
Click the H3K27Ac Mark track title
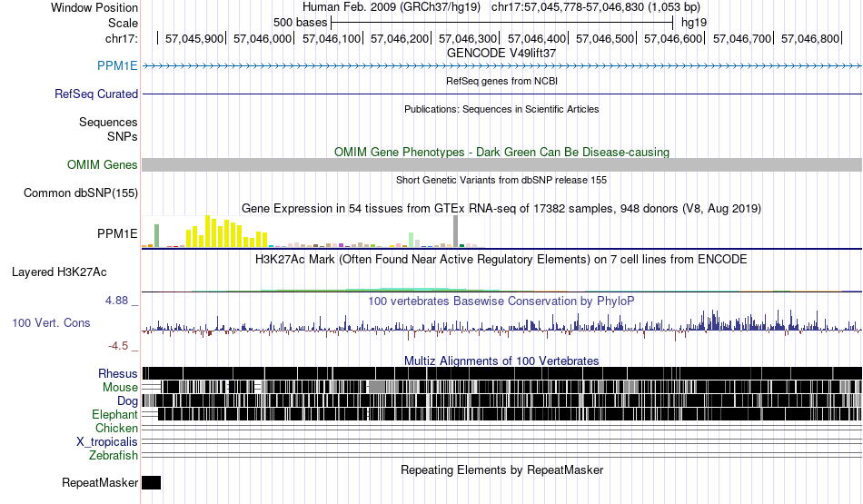501,259
